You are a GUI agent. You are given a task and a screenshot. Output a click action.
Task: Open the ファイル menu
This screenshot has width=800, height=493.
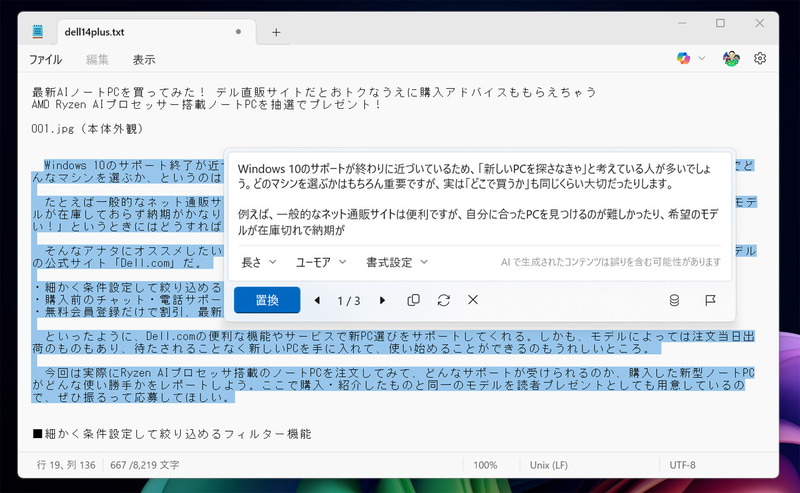pos(45,60)
